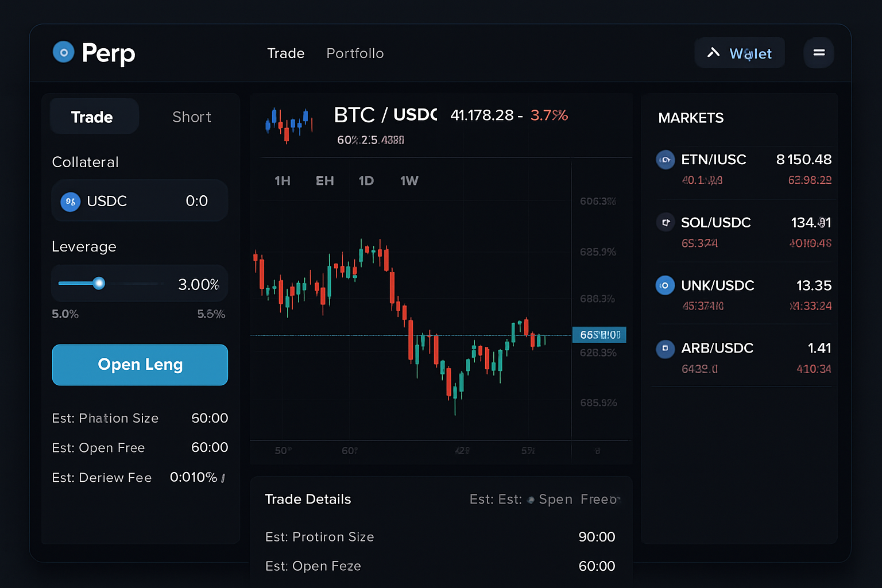Open the hamburger menu in the top-right
Viewport: 882px width, 588px height.
tap(819, 52)
